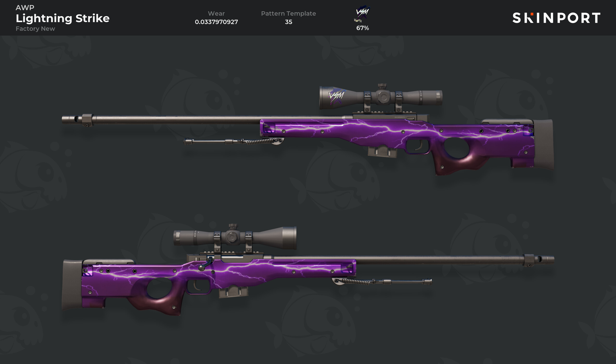Click the Pattern Template heading
The image size is (616, 364).
(288, 13)
